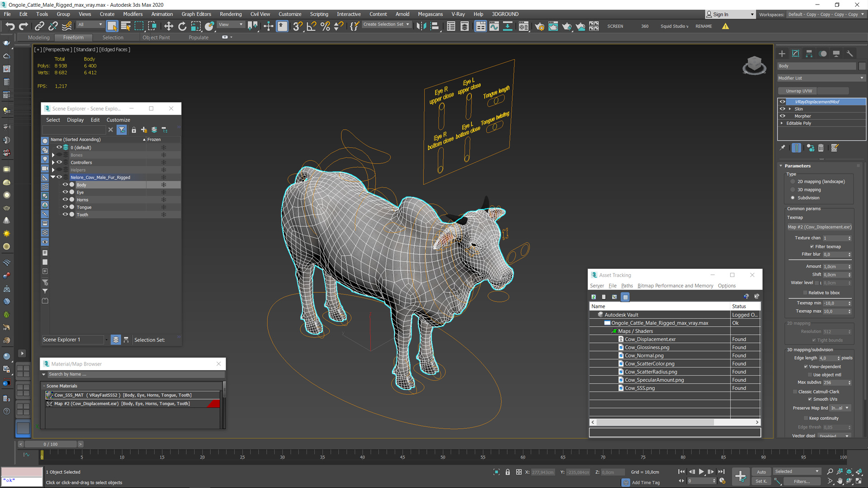Activate the Select Object tool
The image size is (868, 488).
(112, 26)
